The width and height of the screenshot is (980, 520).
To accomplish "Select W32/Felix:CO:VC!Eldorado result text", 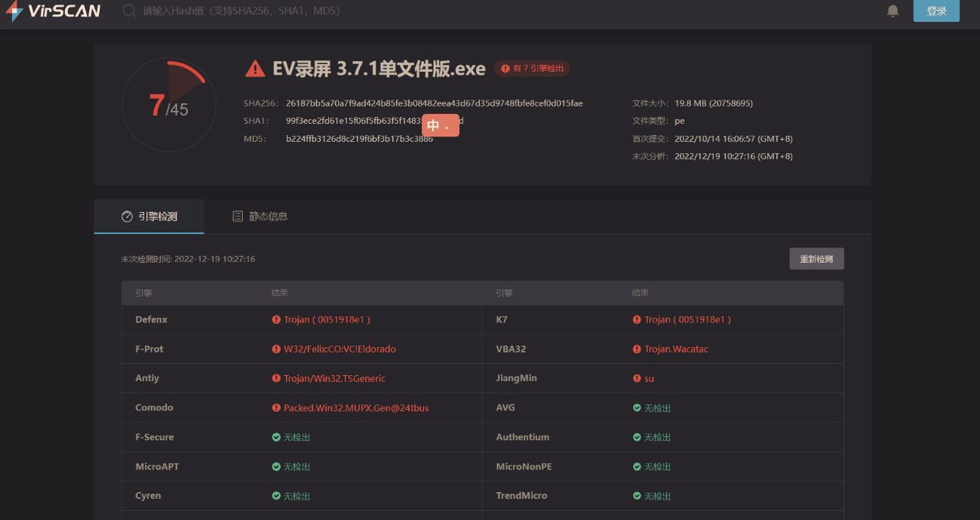I will (339, 349).
